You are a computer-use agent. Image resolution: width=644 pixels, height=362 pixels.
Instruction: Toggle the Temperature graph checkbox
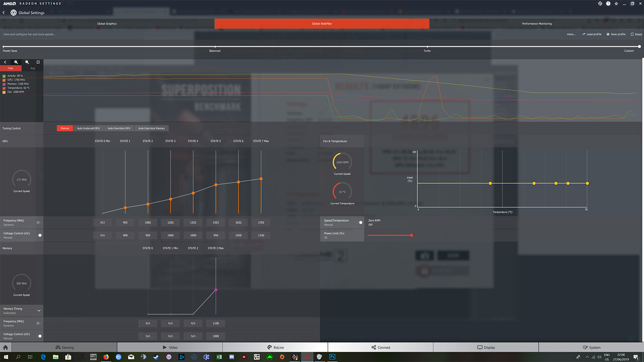(5, 87)
